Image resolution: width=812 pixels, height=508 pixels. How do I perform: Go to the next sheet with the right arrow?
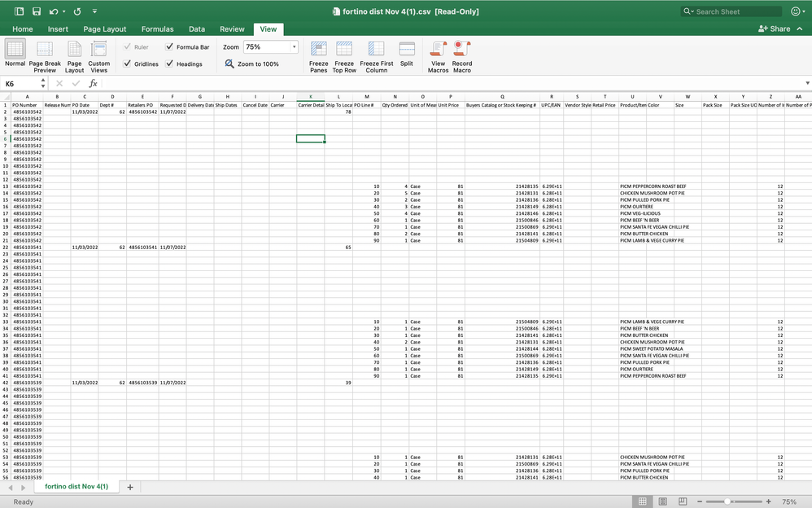coord(23,488)
